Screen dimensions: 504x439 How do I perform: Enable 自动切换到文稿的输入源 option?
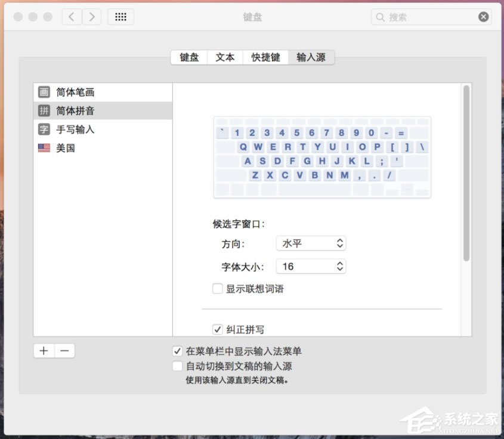pyautogui.click(x=177, y=366)
